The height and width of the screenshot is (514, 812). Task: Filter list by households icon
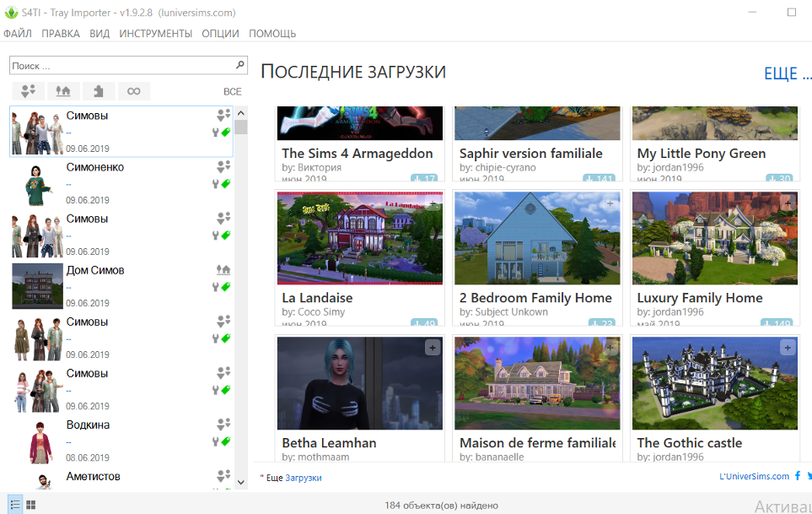30,91
